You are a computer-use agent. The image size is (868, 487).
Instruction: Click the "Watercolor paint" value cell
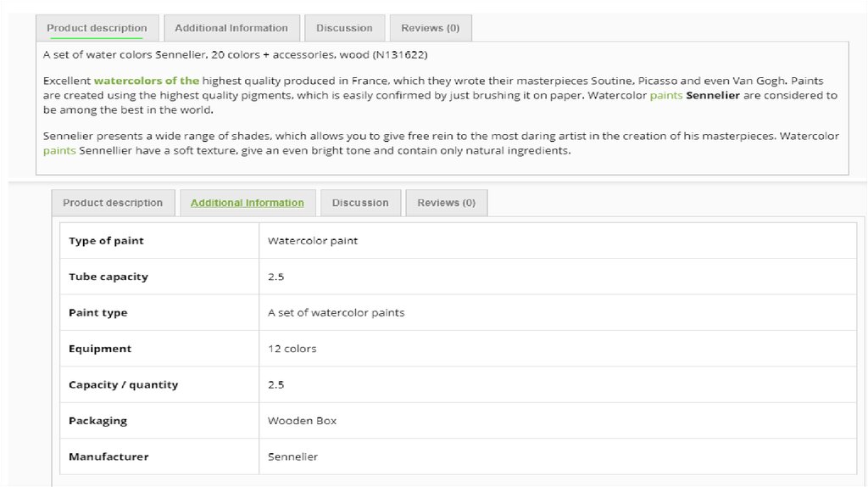point(312,241)
